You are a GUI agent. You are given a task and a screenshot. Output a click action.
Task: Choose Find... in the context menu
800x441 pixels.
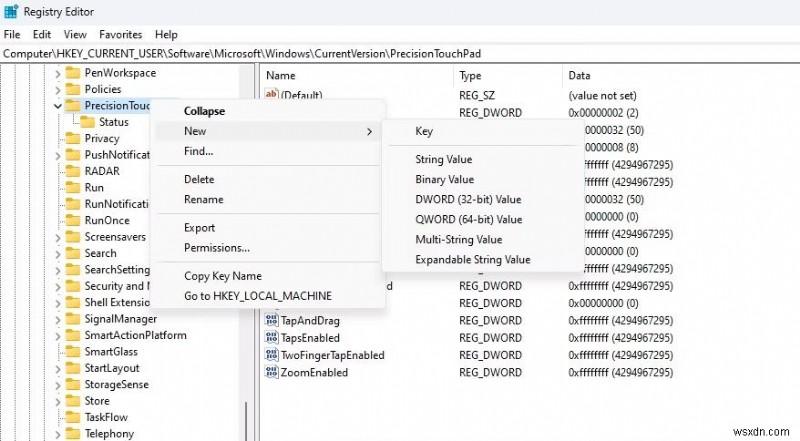268,151
